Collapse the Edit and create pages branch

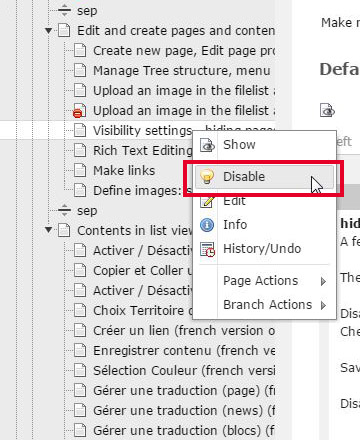49,31
